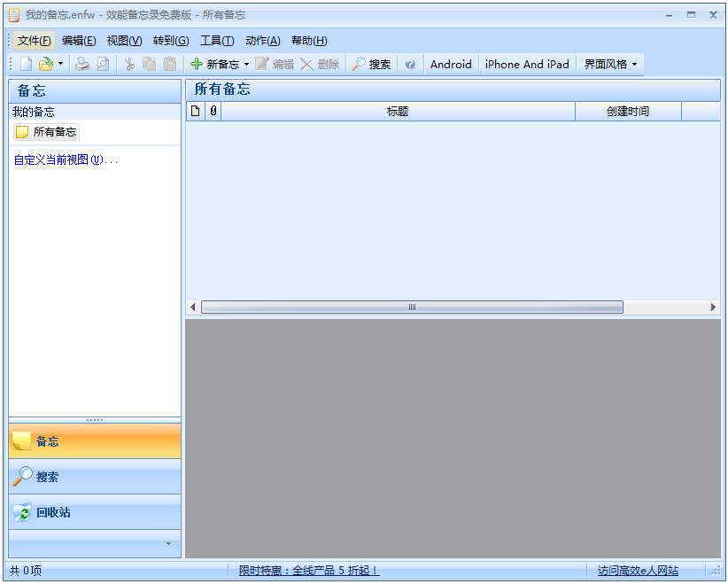This screenshot has height=584, width=728.
Task: Click the Help question mark icon
Action: point(408,63)
